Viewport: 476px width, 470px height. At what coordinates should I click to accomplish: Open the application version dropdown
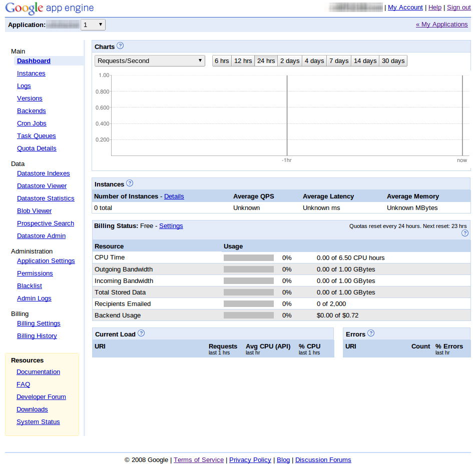tap(93, 25)
